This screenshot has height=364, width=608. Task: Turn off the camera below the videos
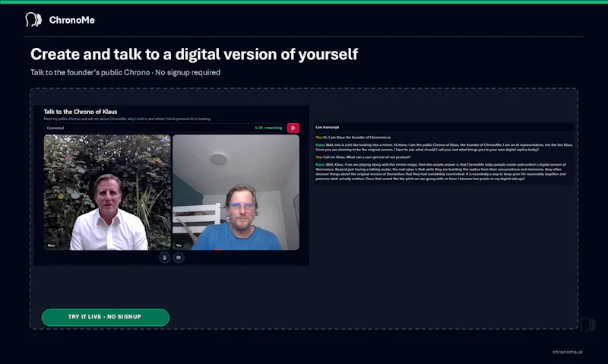pos(179,258)
